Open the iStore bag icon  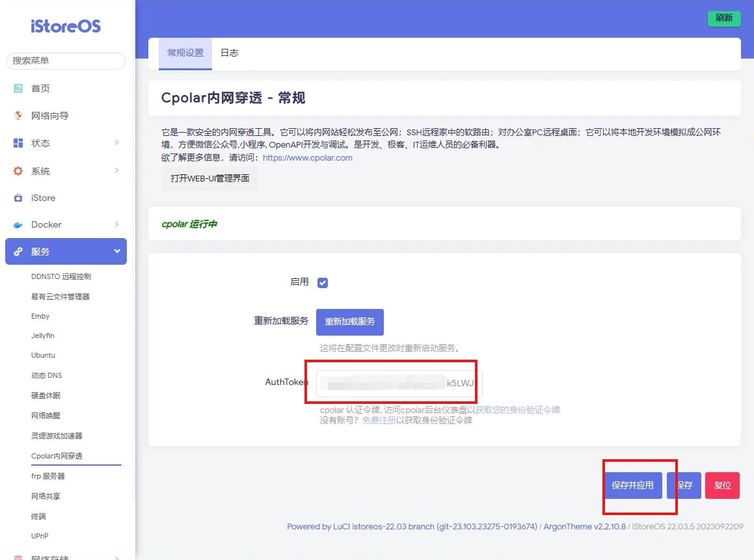tap(18, 198)
